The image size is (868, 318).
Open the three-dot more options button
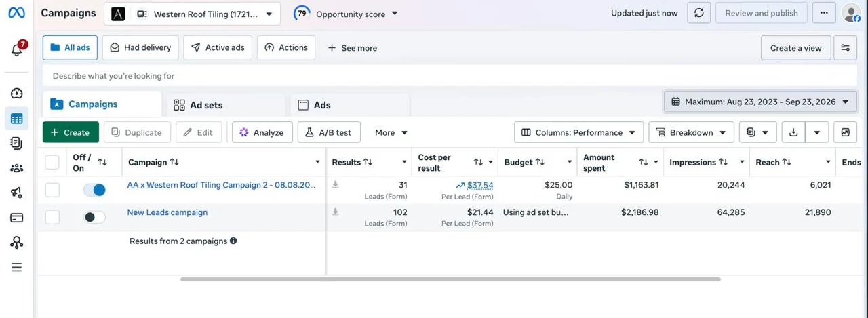tap(824, 13)
